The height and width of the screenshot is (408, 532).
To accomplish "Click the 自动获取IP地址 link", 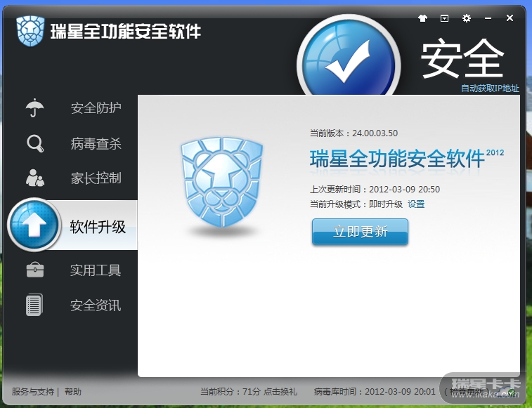I will coord(490,88).
